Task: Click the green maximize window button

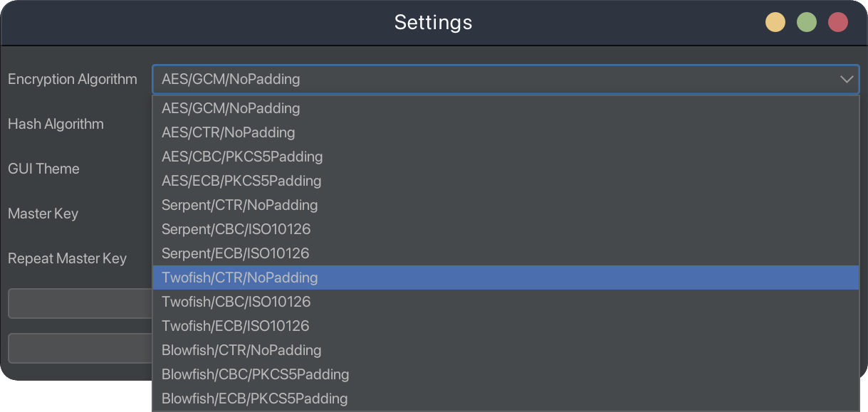Action: pos(806,23)
